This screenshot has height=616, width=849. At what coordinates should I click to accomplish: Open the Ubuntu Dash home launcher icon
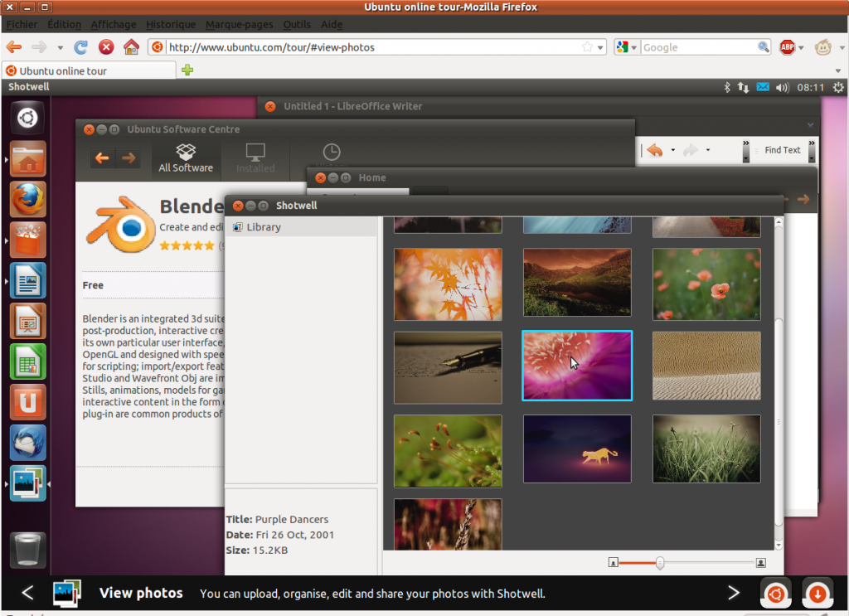[27, 118]
